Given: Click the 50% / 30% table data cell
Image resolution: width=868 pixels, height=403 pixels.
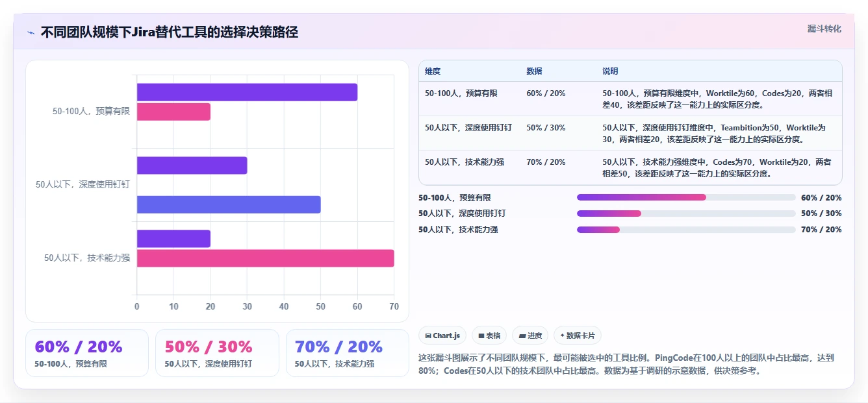Looking at the screenshot, I should [546, 128].
